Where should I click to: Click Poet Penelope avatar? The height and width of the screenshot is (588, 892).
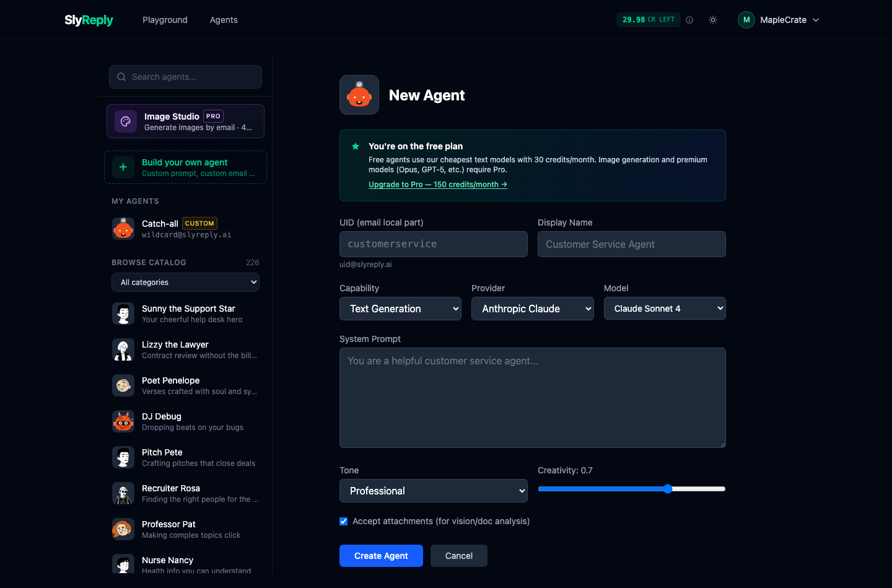click(123, 385)
